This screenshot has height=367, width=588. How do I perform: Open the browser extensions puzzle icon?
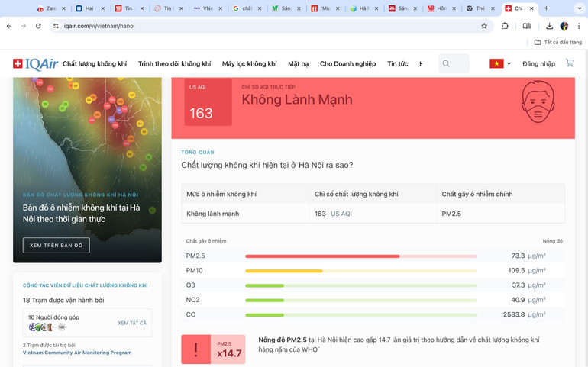(x=505, y=26)
